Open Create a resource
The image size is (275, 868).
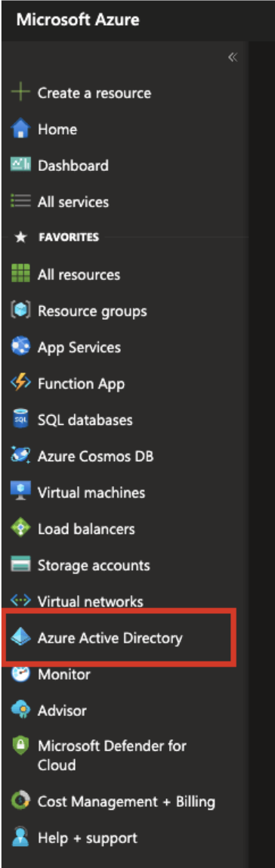click(94, 93)
